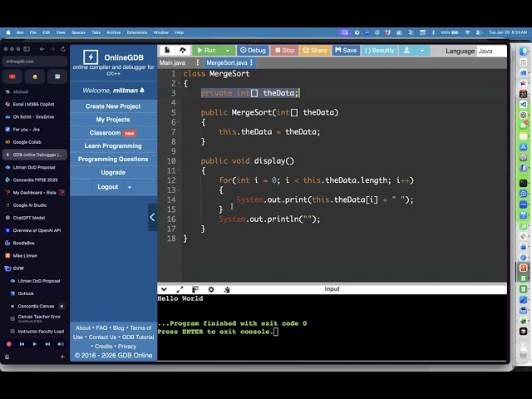The height and width of the screenshot is (399, 532).
Task: Click the play button in Arc media controls
Action: tap(35, 344)
